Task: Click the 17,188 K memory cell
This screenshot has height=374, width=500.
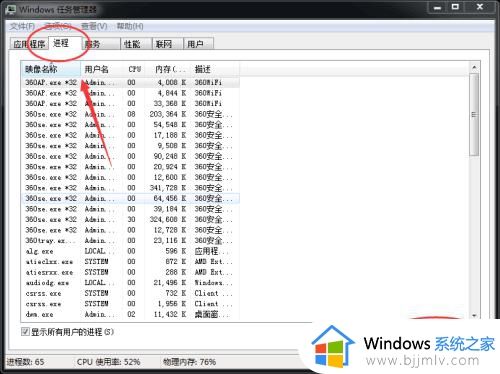Action: point(170,135)
